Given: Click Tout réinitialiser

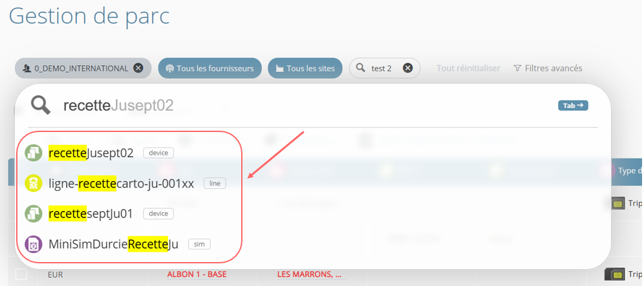Looking at the screenshot, I should point(468,68).
